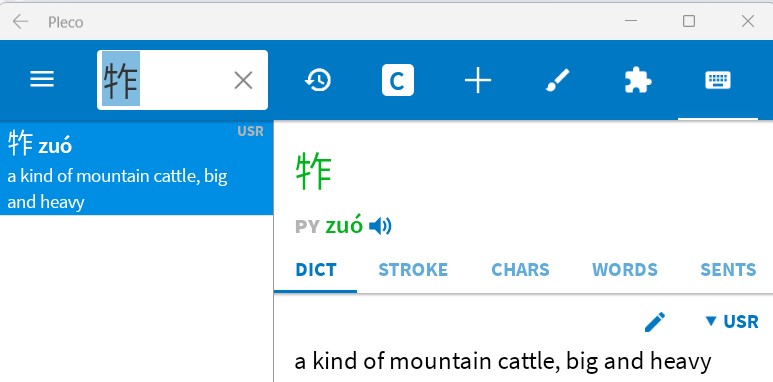Go back with the arrow button
Viewport: 773px width, 382px height.
(x=20, y=22)
